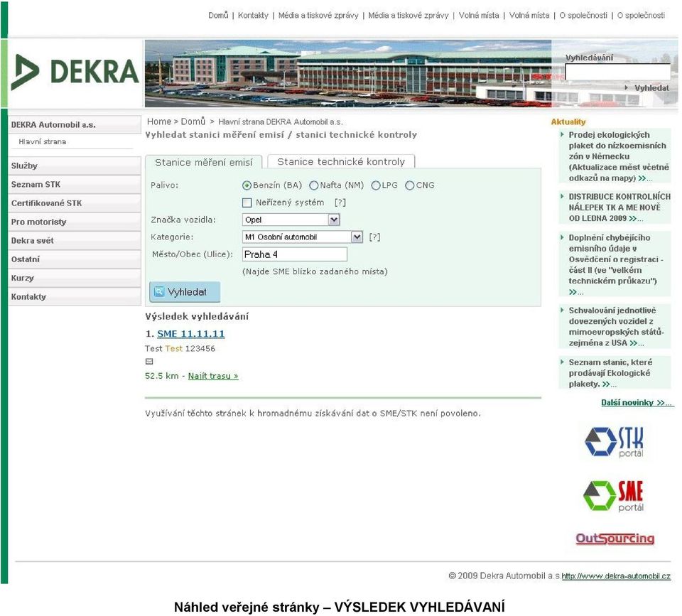The width and height of the screenshot is (682, 616).
Task: Open the www.dekra-automobil.cz footer link
Action: (x=616, y=576)
